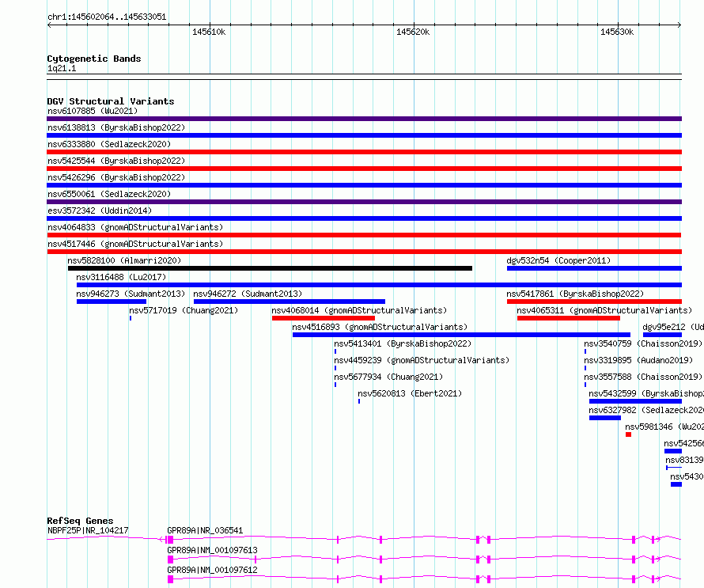704x588 pixels.
Task: Click the 145630k ruler position label
Action: 617,32
